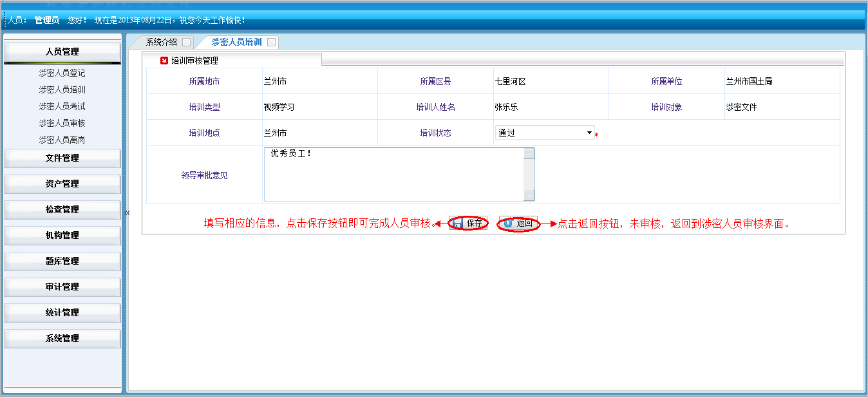Click the 培训地点 label

[204, 133]
